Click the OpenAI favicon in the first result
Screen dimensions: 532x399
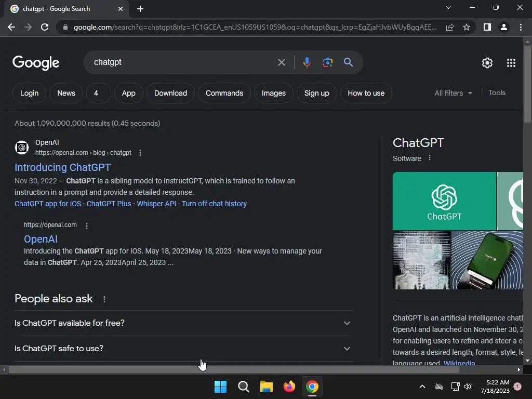pyautogui.click(x=22, y=148)
